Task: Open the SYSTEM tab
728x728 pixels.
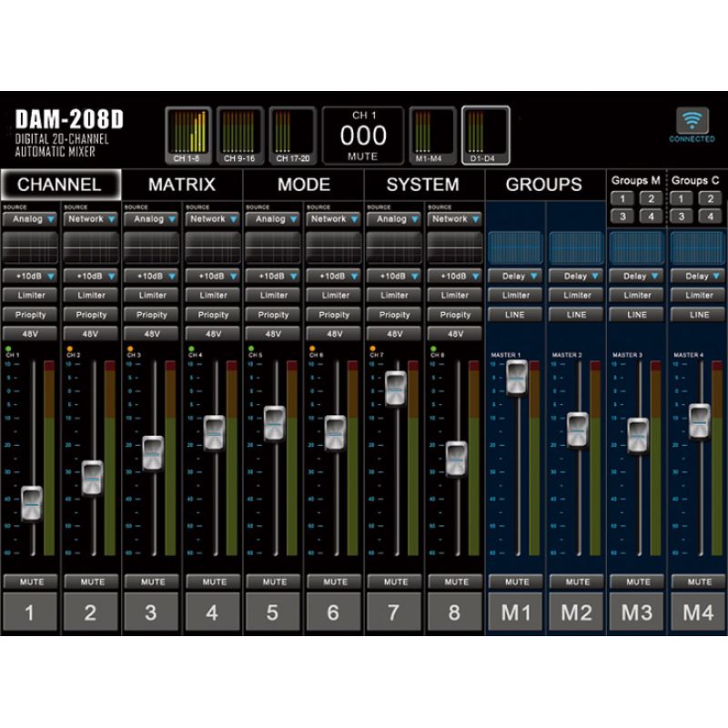Action: point(423,185)
